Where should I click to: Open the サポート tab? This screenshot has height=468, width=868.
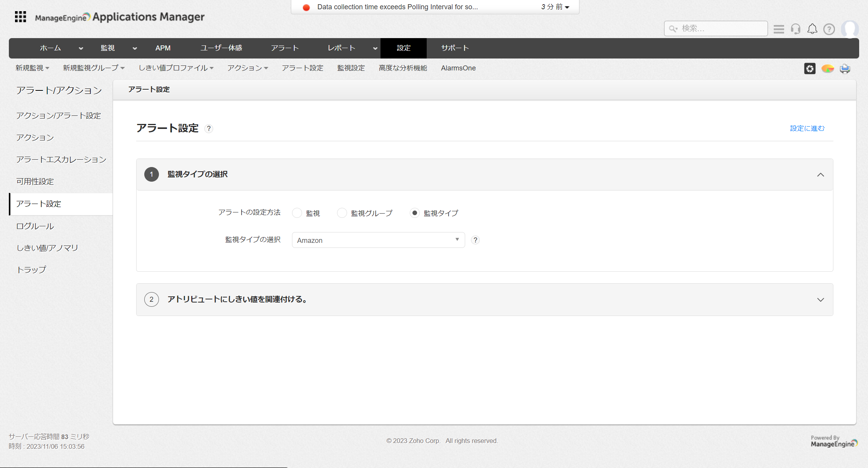455,48
